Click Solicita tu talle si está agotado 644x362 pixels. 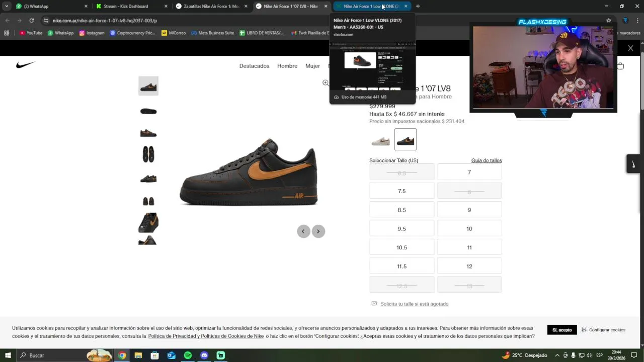[414, 304]
